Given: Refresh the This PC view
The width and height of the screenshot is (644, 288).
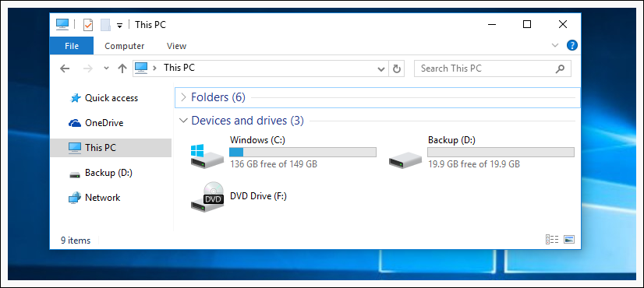Looking at the screenshot, I should [396, 68].
